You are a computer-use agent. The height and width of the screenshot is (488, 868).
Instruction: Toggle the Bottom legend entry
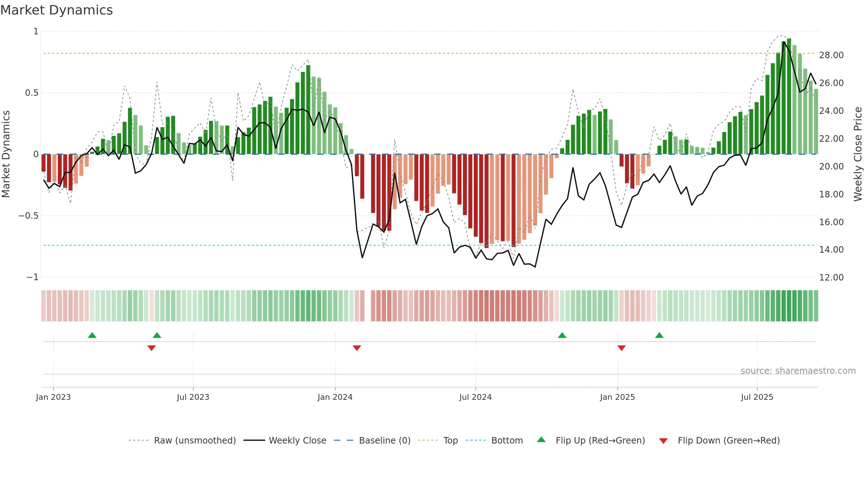pos(494,440)
